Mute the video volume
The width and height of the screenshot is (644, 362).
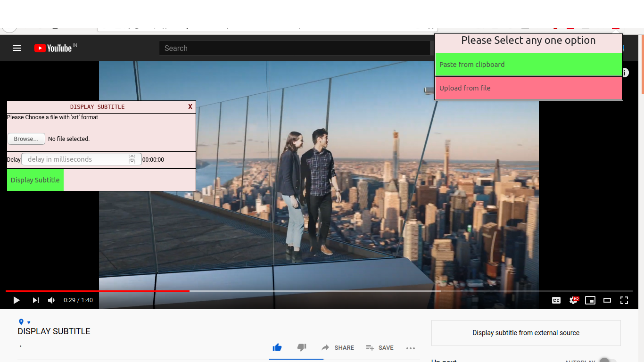51,300
